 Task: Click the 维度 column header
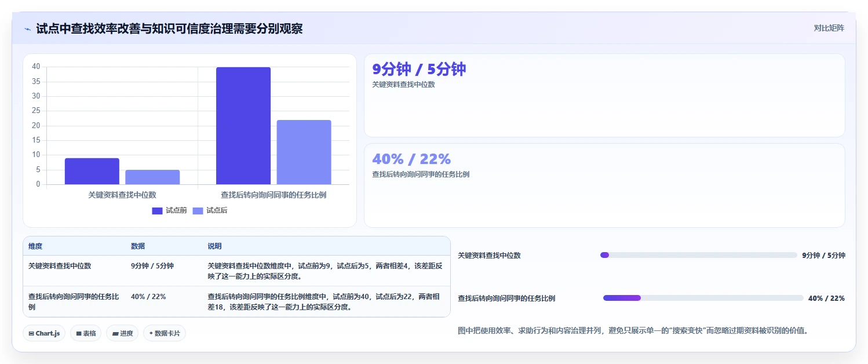[35, 246]
